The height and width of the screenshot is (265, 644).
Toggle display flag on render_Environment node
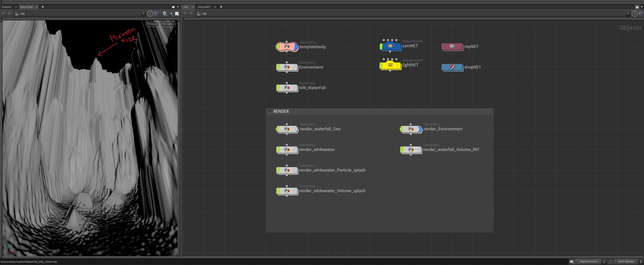[x=420, y=129]
